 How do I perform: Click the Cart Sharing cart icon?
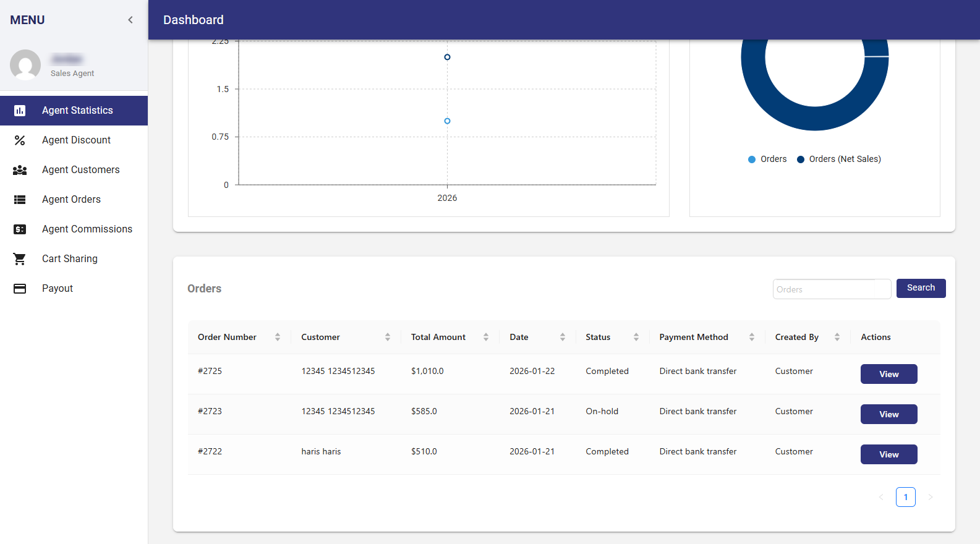click(x=20, y=259)
